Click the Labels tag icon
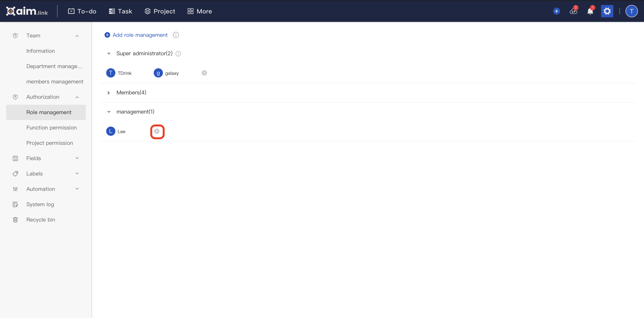The image size is (644, 318). point(15,173)
